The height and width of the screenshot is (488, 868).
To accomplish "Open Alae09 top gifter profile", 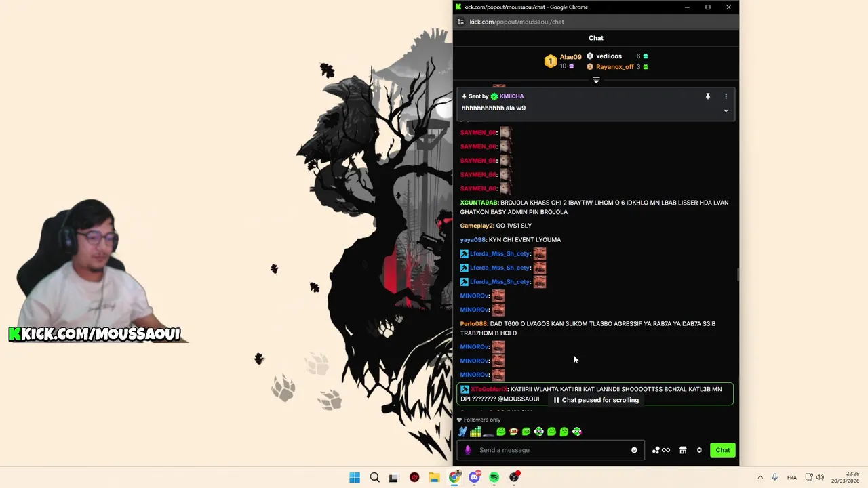I will pos(570,57).
